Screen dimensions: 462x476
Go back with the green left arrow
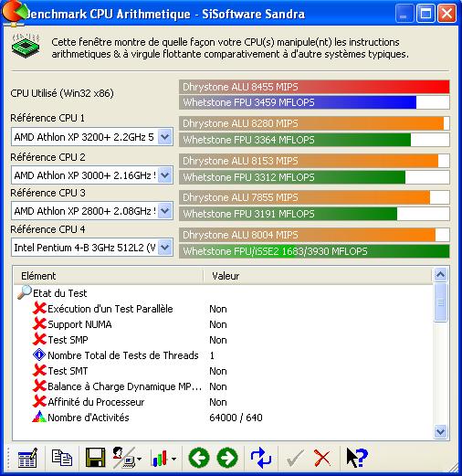(199, 458)
